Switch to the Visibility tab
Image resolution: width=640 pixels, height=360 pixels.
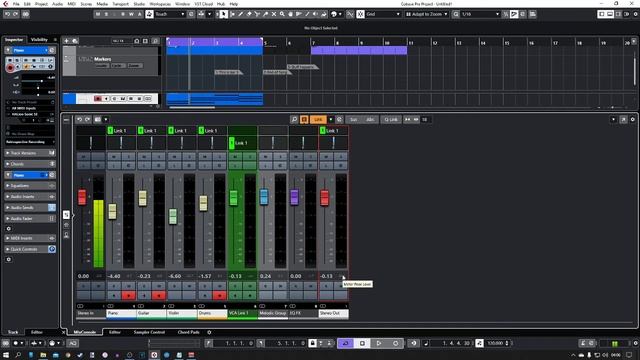(39, 40)
